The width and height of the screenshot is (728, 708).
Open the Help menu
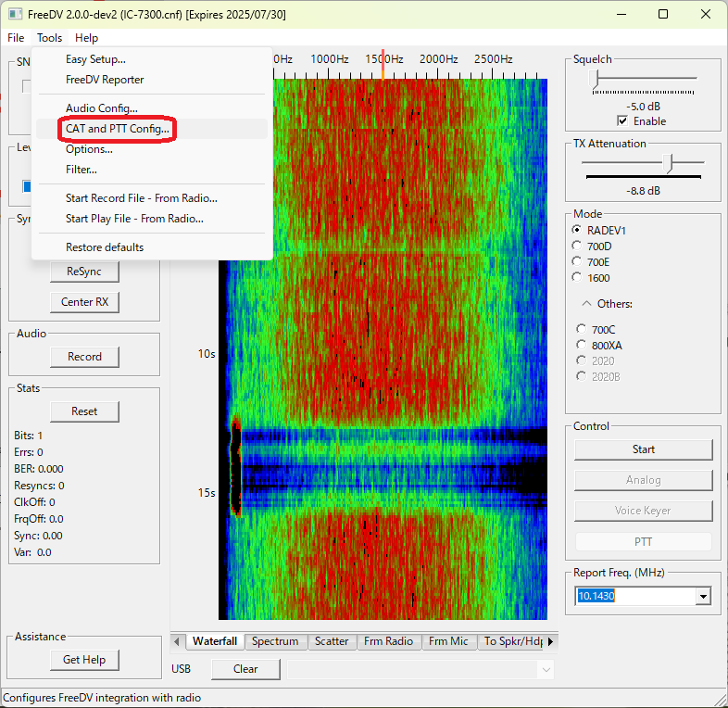coord(86,38)
